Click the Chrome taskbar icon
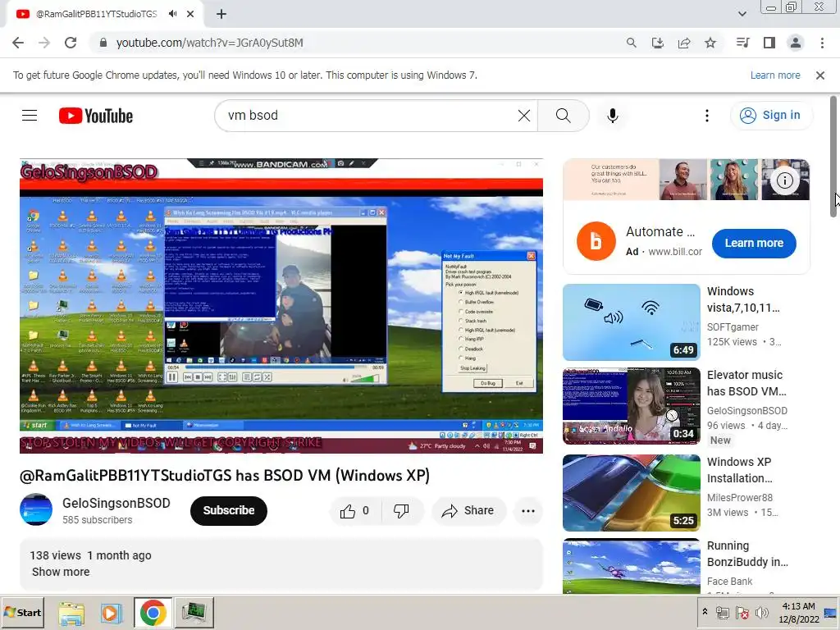The image size is (840, 630). pos(153,613)
